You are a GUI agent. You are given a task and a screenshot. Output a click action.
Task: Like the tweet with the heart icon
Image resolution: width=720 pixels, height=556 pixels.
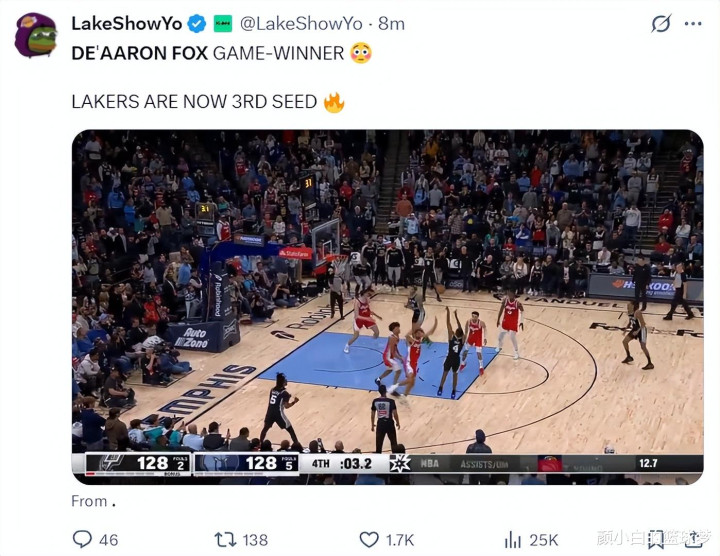click(369, 539)
